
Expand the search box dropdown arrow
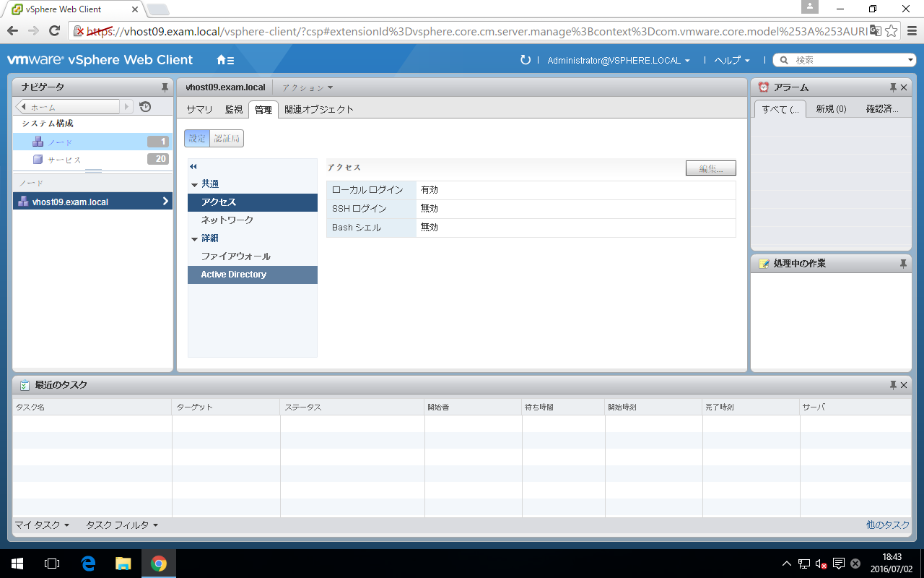(x=912, y=61)
